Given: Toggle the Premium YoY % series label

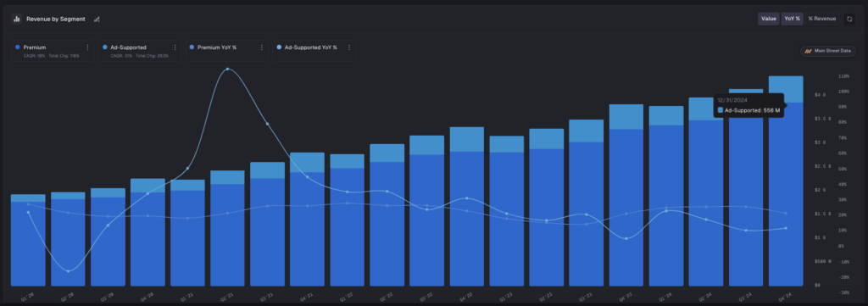Looking at the screenshot, I should (217, 47).
